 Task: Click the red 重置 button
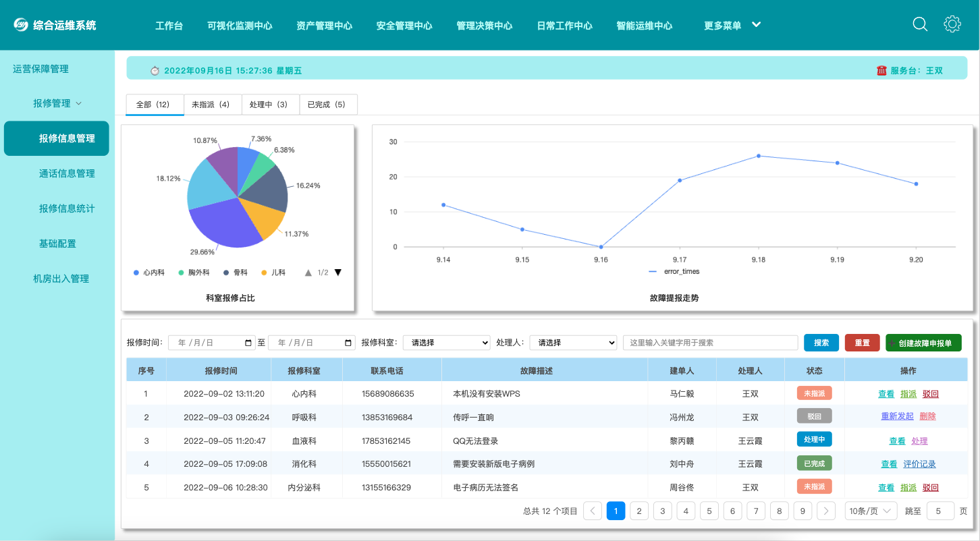[x=863, y=343]
